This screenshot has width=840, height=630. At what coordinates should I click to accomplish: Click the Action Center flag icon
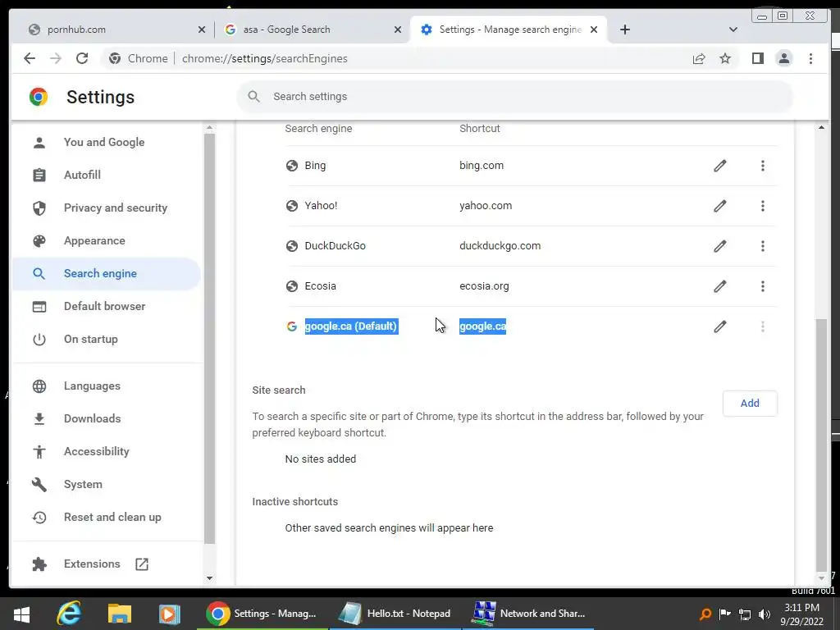[x=725, y=614]
